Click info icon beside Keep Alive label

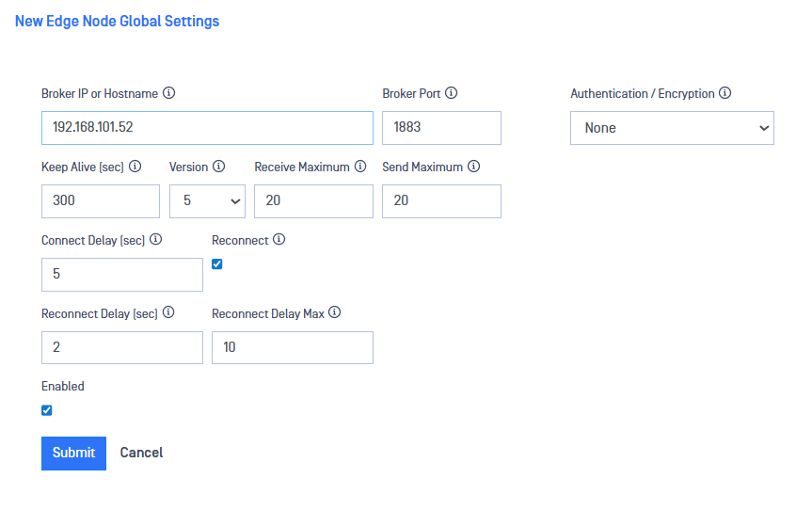tap(135, 167)
